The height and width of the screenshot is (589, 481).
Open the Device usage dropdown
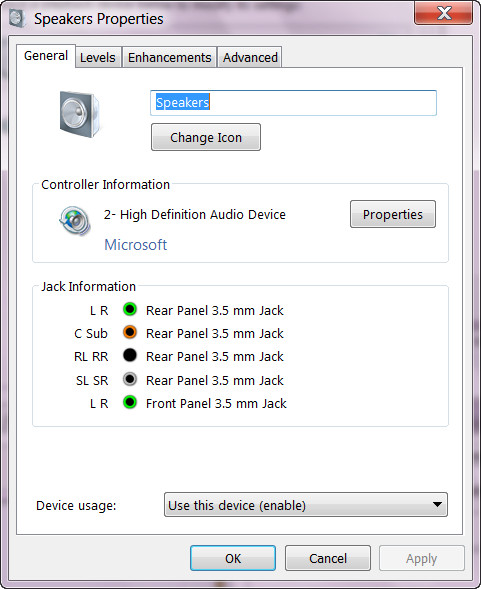[x=306, y=504]
